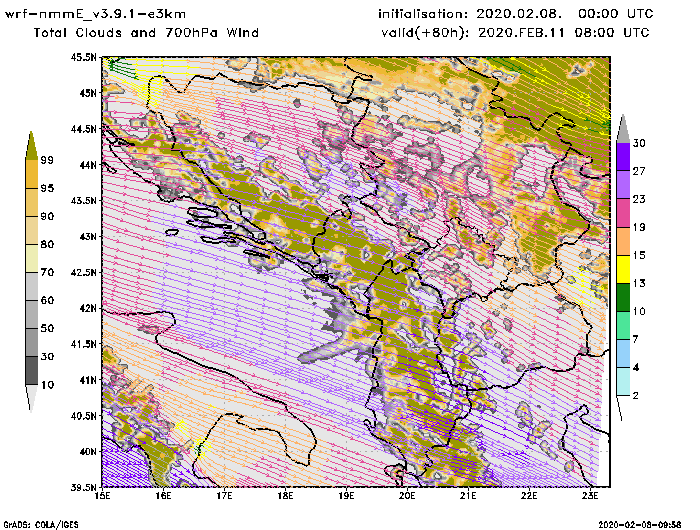This screenshot has width=700, height=530.
Task: Click the orange 15–19 wind legend swatch
Action: [x=623, y=241]
